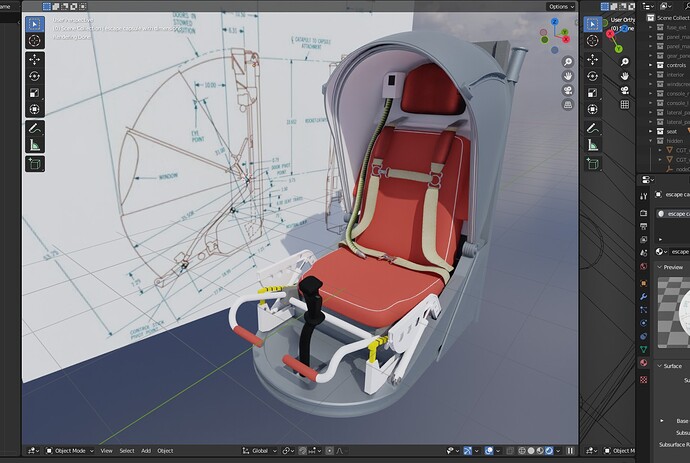Collapse the hidden collection in outliner
Viewport: 690px width, 463px height.
651,141
